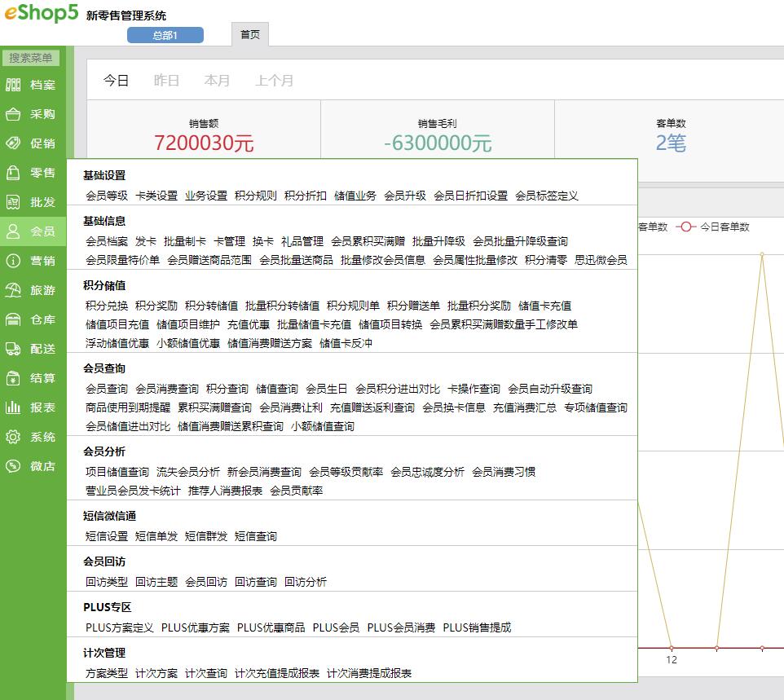Open the 批发 icon in sidebar
This screenshot has width=784, height=700.
13,202
